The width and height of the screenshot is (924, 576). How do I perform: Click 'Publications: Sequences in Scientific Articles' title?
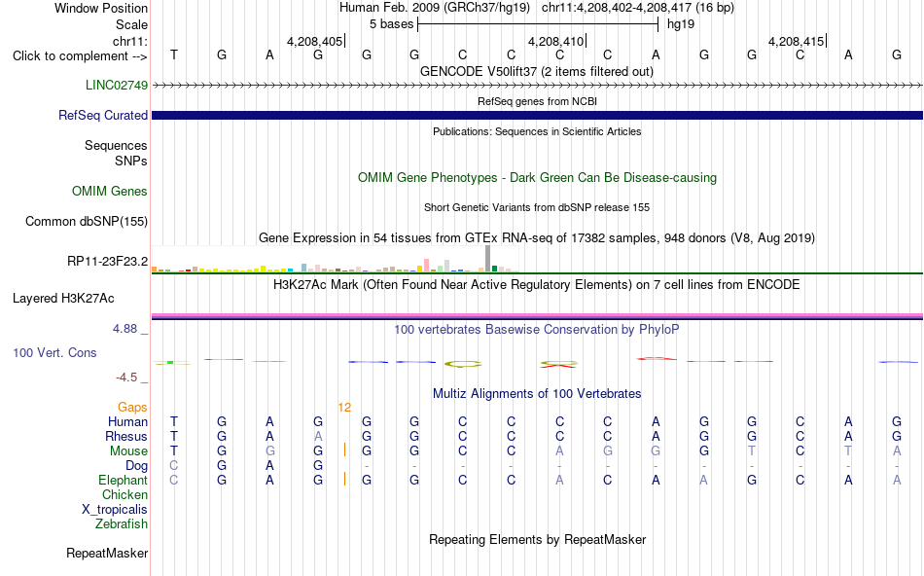tap(537, 131)
